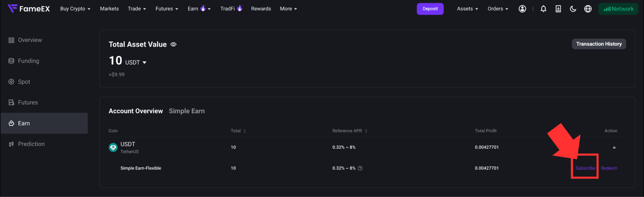644x197 pixels.
Task: Select Overview in the sidebar
Action: click(x=44, y=40)
